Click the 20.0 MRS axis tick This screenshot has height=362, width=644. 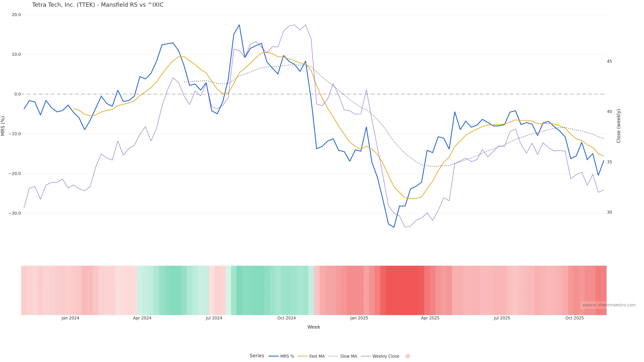tap(16, 15)
